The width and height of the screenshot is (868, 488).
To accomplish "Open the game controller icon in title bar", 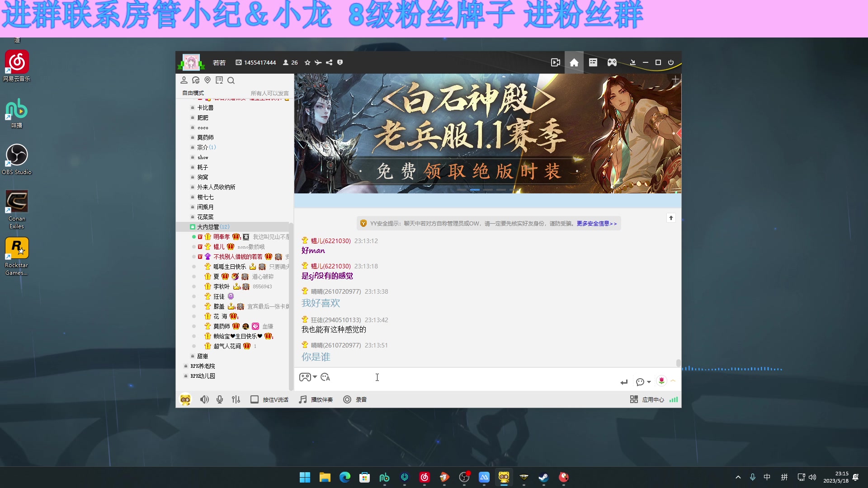I will 612,62.
